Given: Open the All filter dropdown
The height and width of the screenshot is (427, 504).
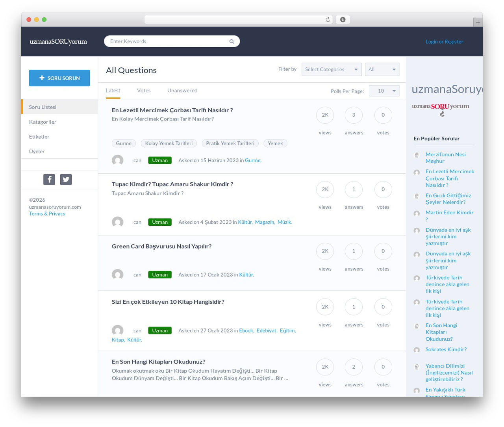Looking at the screenshot, I should point(382,69).
